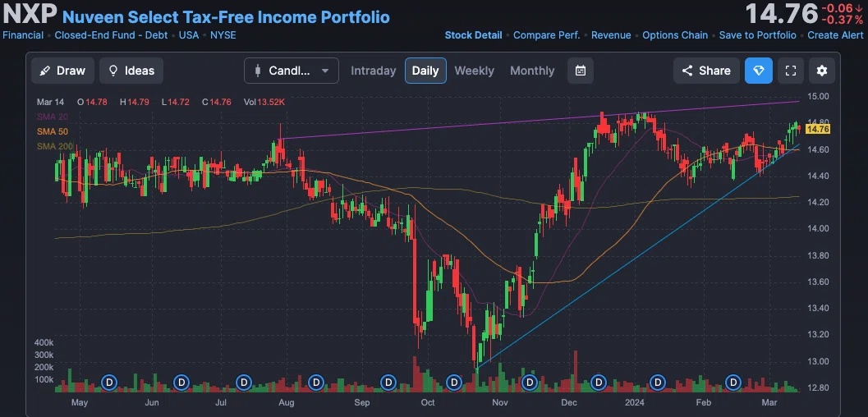Click the dividend marker near 2024

pyautogui.click(x=658, y=383)
